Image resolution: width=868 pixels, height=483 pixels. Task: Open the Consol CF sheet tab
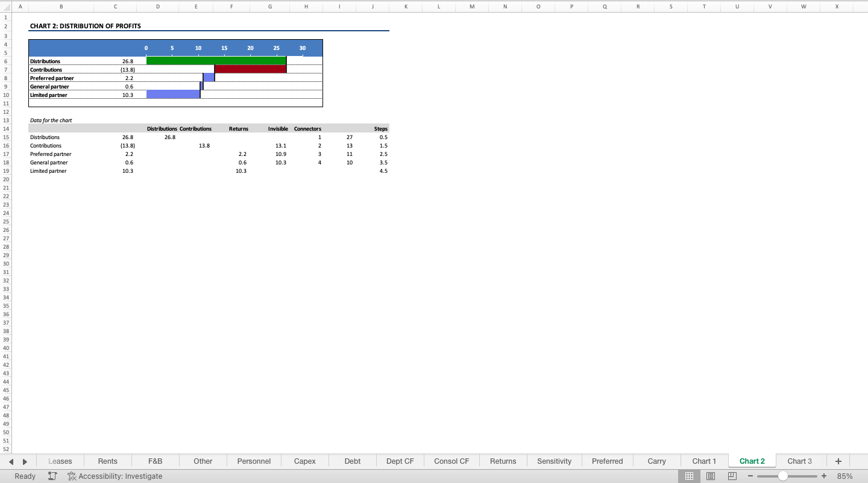pos(451,461)
